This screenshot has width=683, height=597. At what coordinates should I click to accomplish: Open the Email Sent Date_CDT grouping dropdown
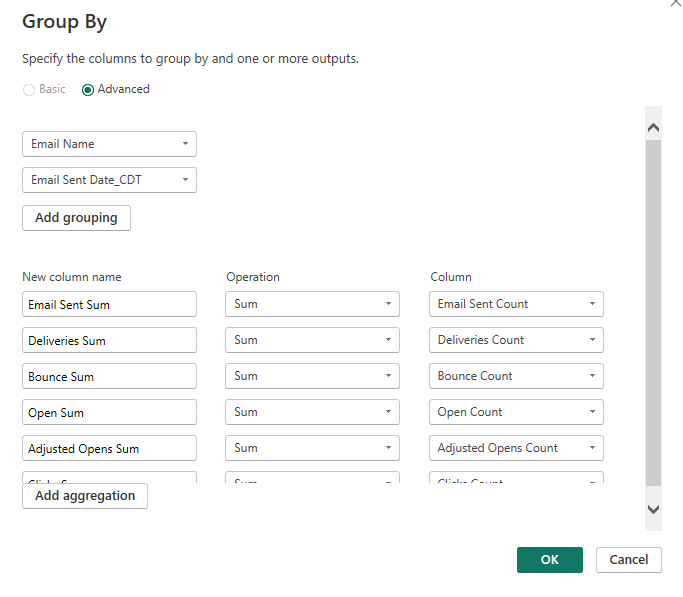[x=109, y=180]
